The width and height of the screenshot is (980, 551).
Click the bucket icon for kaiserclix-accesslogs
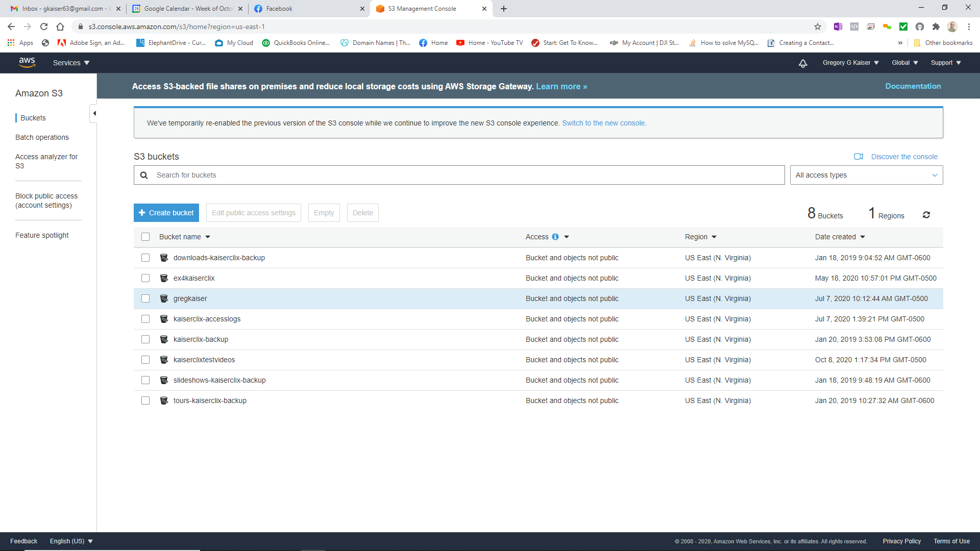(x=164, y=319)
